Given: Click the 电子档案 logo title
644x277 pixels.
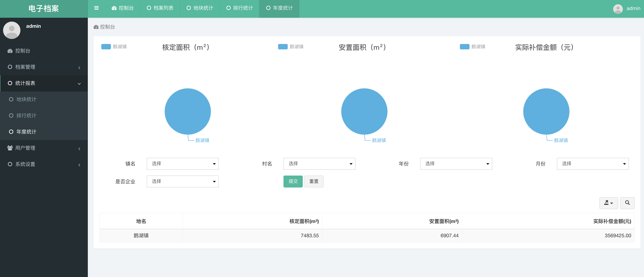Looking at the screenshot, I should (44, 9).
